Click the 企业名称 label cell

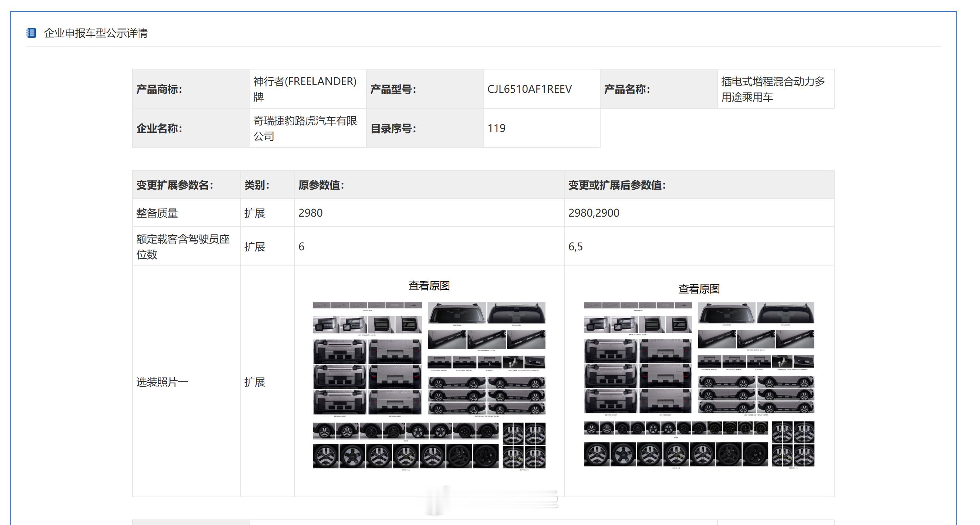(190, 128)
